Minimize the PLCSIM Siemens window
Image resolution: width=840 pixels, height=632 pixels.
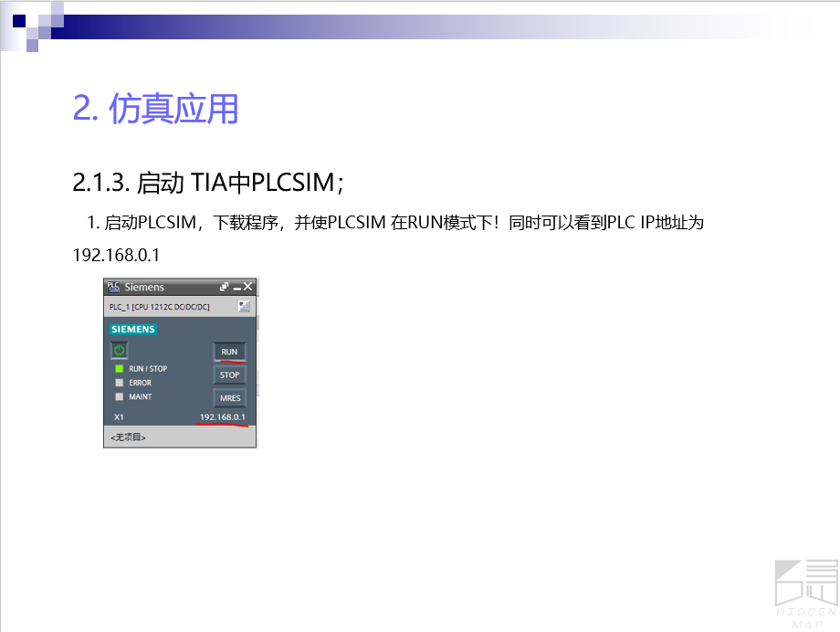coord(236,288)
